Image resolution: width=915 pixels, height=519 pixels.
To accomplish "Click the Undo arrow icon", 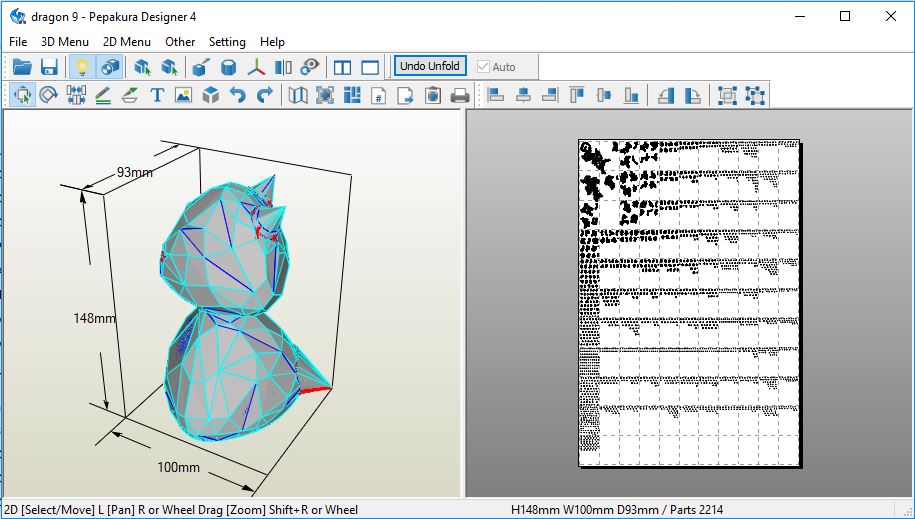I will click(x=238, y=95).
